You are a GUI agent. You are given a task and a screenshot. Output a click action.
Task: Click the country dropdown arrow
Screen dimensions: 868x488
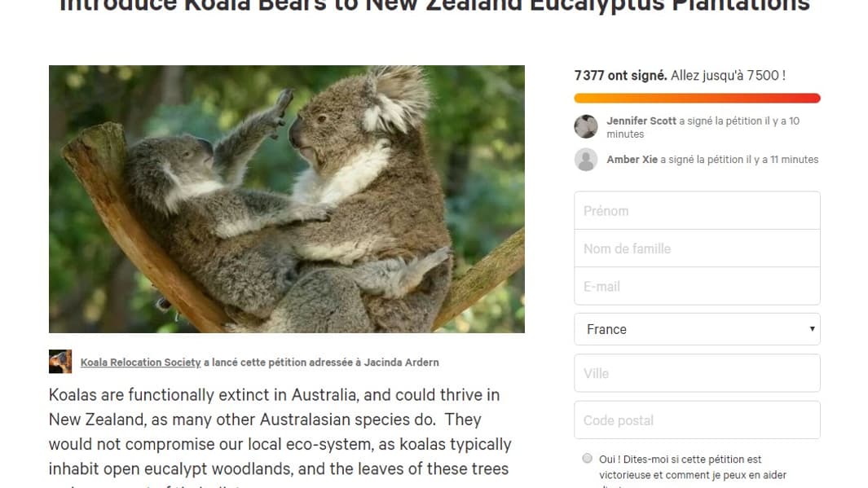pyautogui.click(x=812, y=328)
